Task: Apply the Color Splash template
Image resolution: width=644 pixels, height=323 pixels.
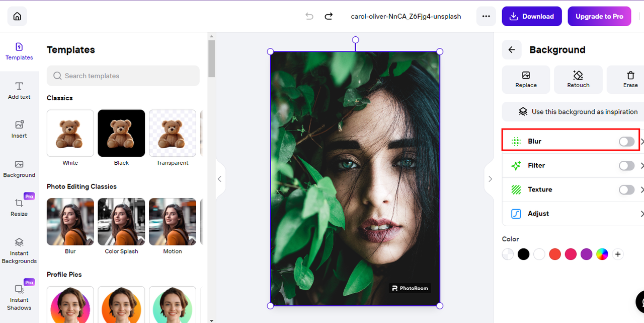Action: pyautogui.click(x=121, y=222)
